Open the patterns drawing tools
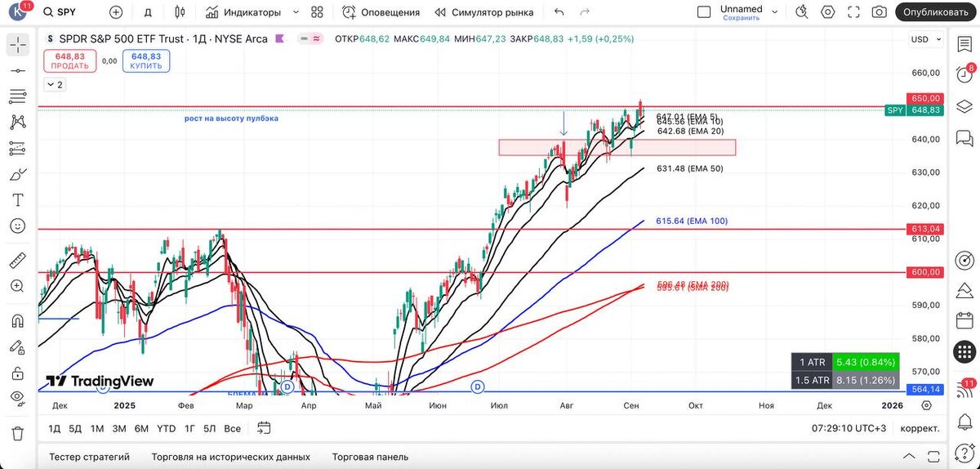 [18, 123]
